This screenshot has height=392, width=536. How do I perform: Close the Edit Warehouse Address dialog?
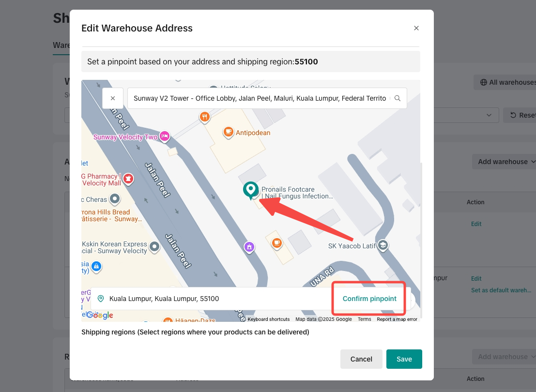416,28
